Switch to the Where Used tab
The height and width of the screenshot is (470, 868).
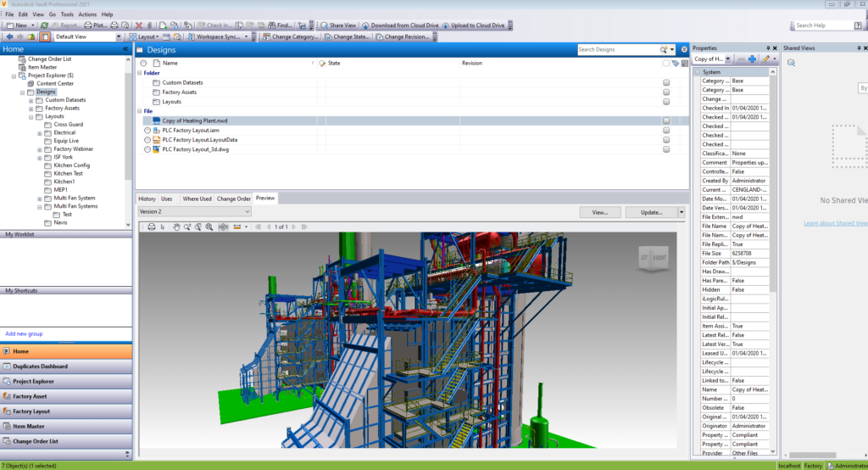pyautogui.click(x=197, y=199)
